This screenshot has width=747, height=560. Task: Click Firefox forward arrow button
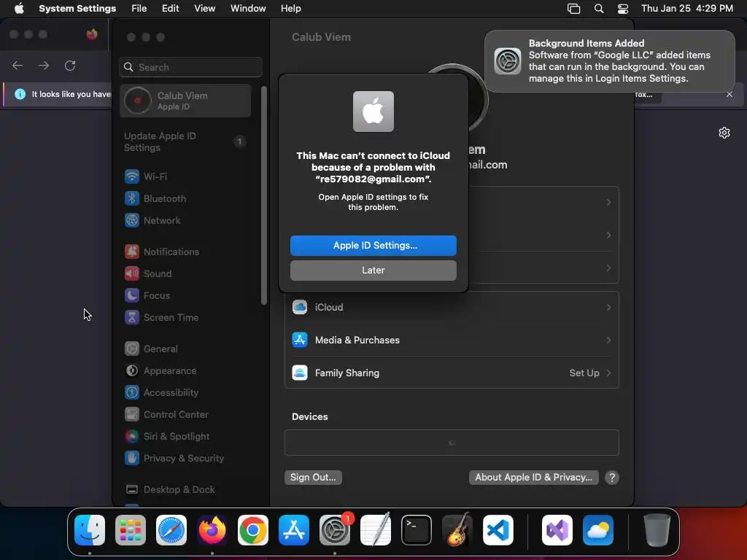pyautogui.click(x=44, y=66)
